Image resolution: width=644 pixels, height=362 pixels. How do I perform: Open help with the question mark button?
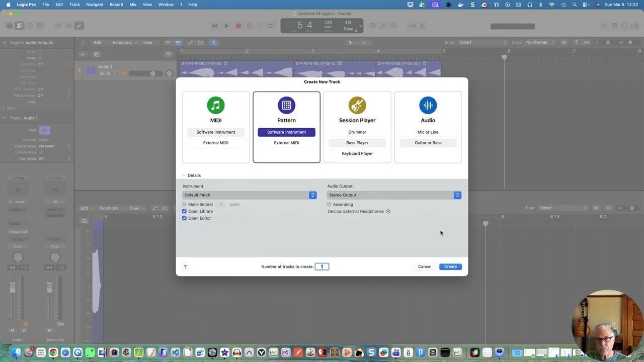coord(185,266)
